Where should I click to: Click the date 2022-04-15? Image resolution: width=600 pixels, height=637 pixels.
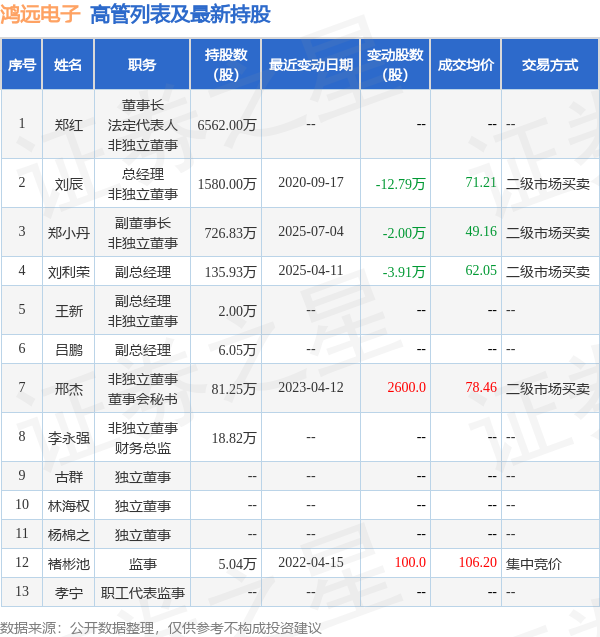311,562
